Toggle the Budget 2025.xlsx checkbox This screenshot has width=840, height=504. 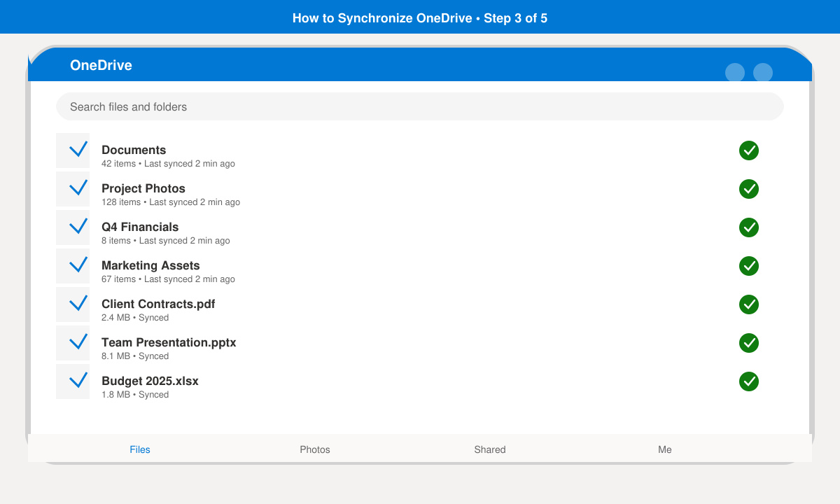point(73,381)
